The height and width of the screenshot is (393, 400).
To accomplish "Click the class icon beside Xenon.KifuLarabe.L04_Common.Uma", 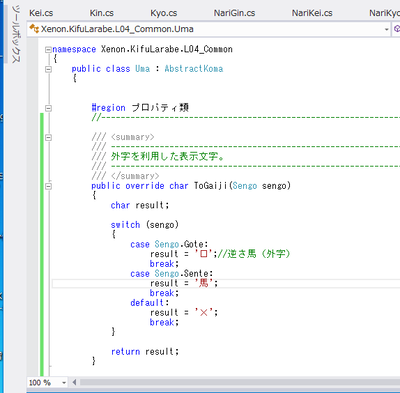I will [x=34, y=29].
